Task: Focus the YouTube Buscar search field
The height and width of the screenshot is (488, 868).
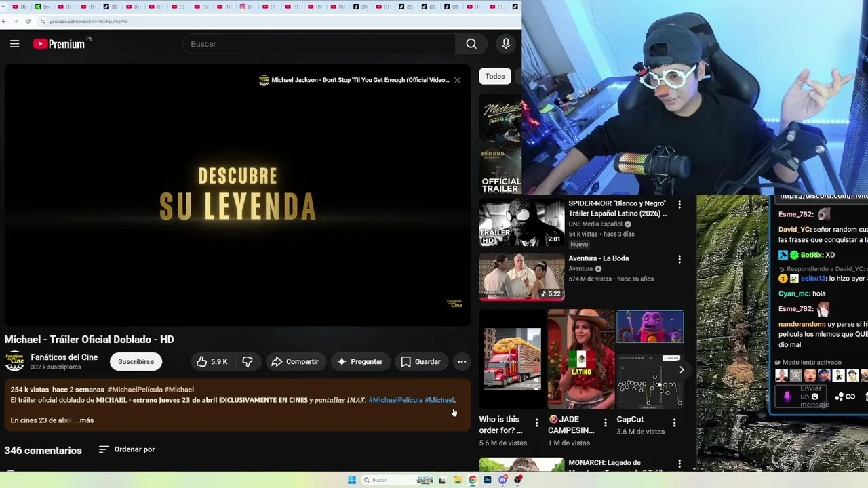Action: [319, 44]
